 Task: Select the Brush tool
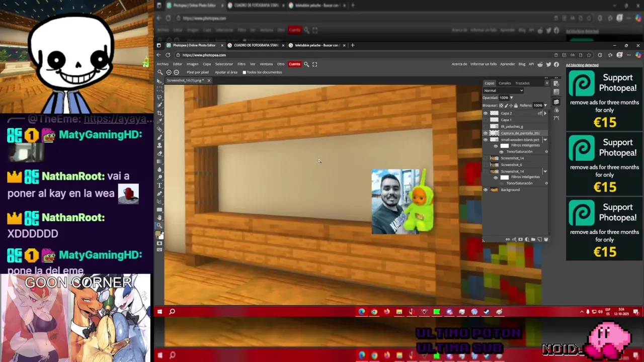159,138
